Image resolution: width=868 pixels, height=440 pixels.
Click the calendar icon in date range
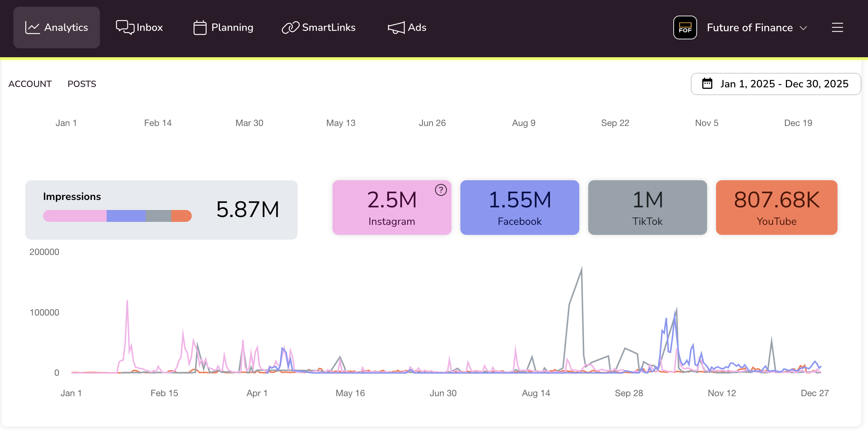coord(707,84)
